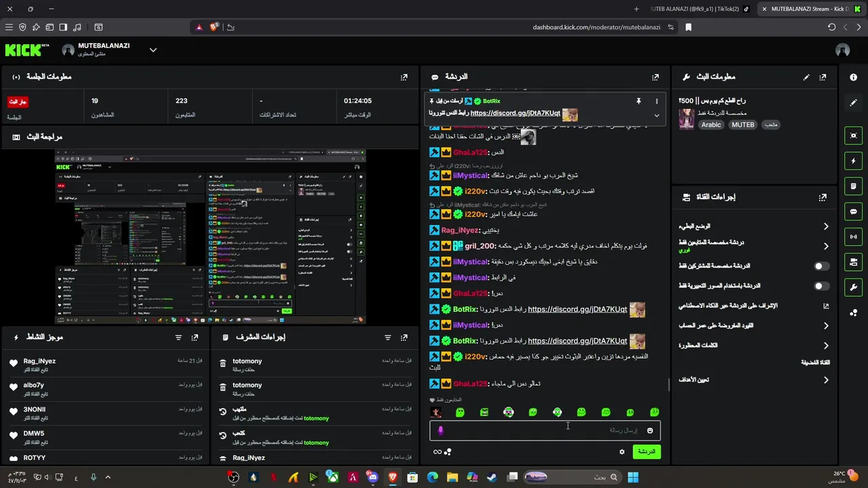
Task: Pop out the moderator actions panel
Action: click(404, 338)
